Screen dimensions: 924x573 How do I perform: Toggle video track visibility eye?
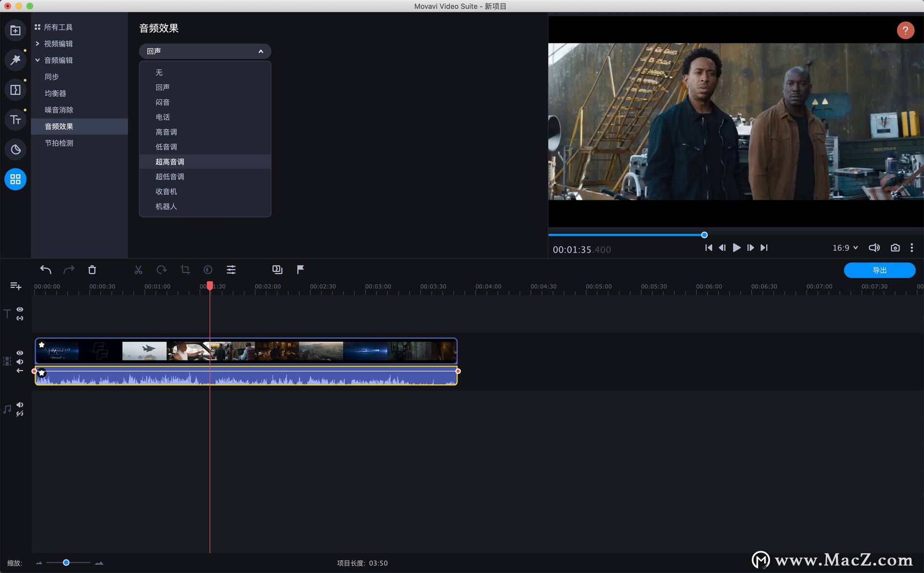point(20,353)
